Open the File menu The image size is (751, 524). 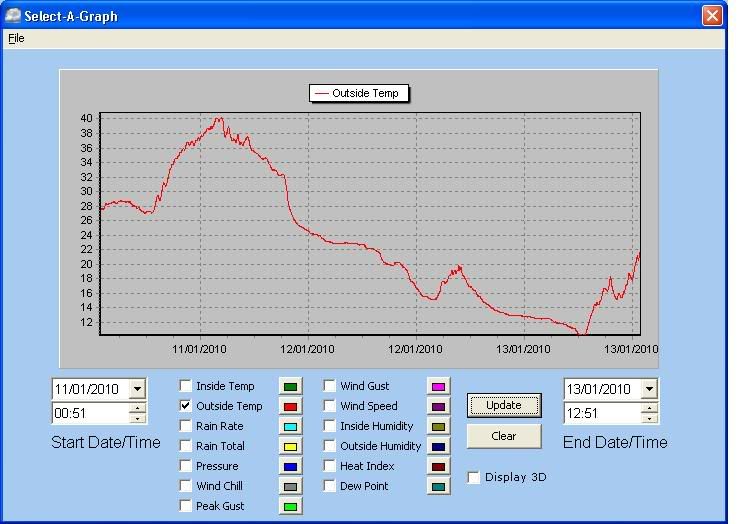pos(16,38)
